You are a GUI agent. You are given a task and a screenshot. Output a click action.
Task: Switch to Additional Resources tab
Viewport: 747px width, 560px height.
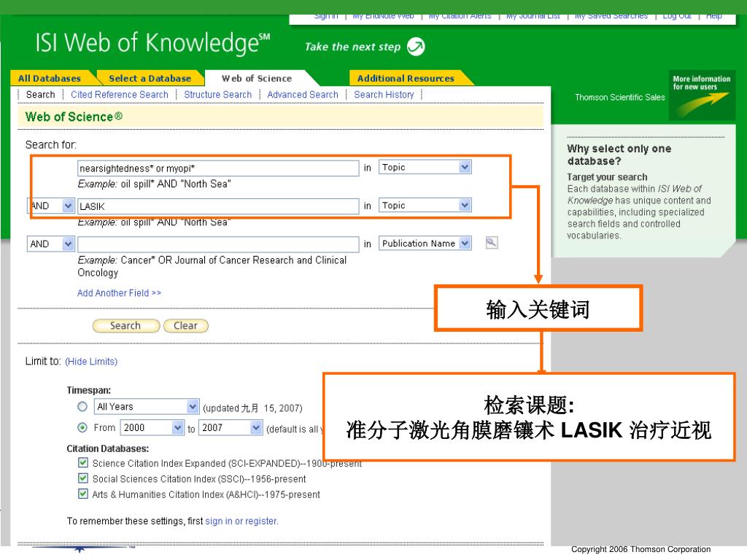tap(406, 78)
